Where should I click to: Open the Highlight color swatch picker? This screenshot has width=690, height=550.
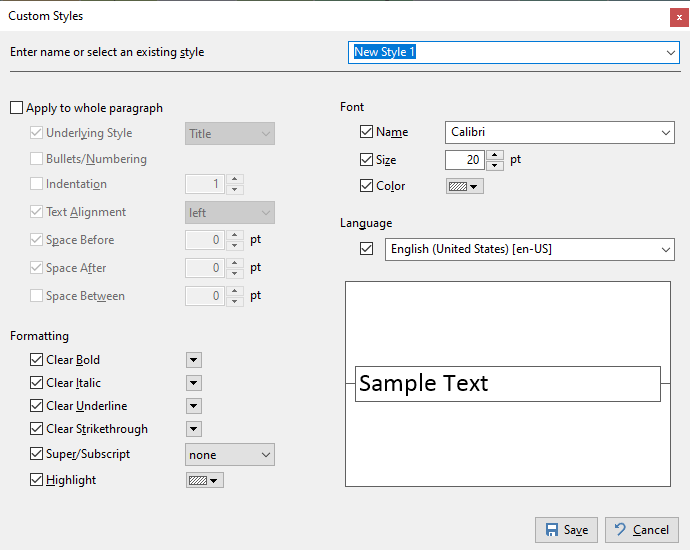point(204,480)
